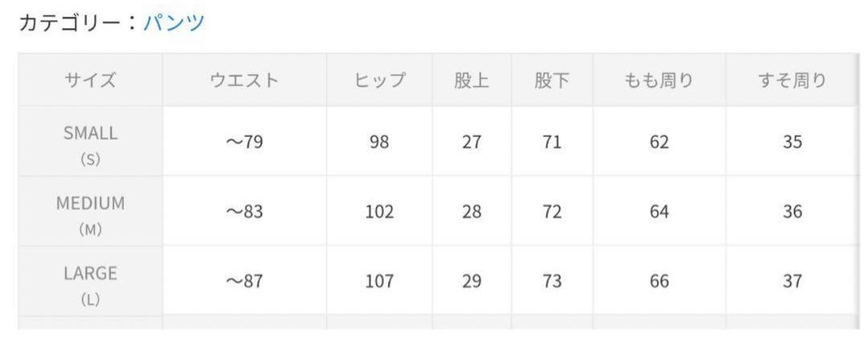The image size is (868, 348).
Task: Click the 〜79 waist value for Small
Action: click(244, 141)
